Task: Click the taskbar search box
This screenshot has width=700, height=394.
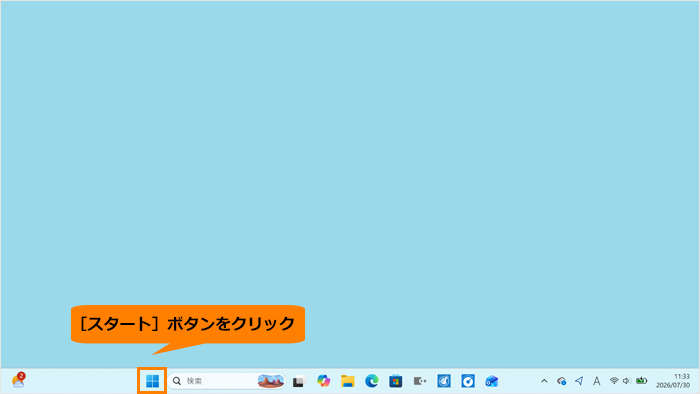Action: coord(226,381)
